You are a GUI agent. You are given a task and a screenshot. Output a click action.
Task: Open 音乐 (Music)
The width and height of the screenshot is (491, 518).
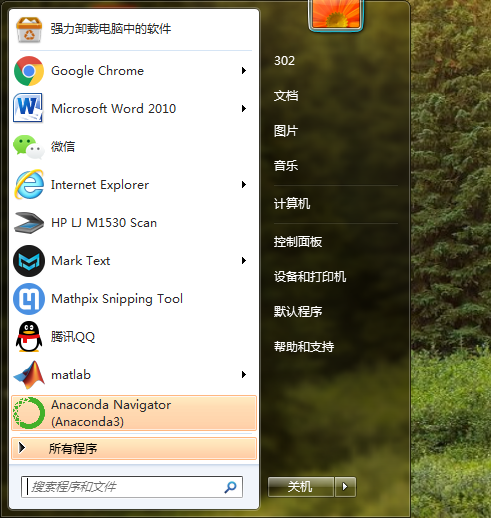(286, 166)
